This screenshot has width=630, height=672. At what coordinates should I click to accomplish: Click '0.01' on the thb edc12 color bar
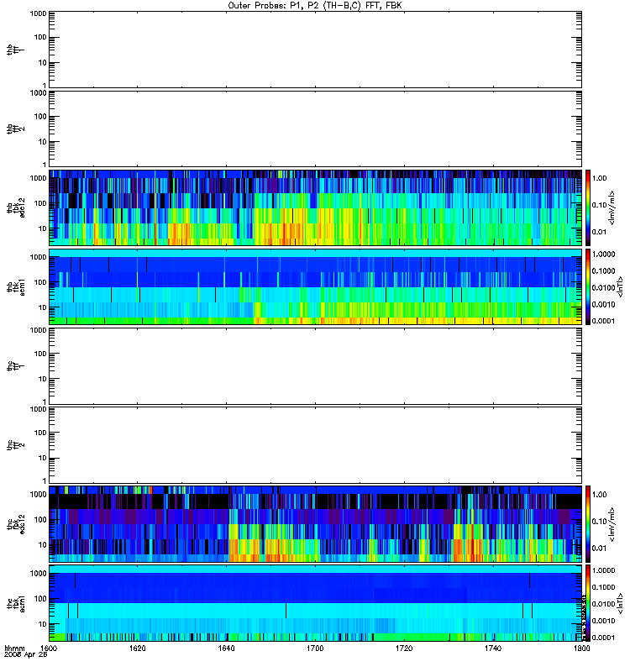599,232
